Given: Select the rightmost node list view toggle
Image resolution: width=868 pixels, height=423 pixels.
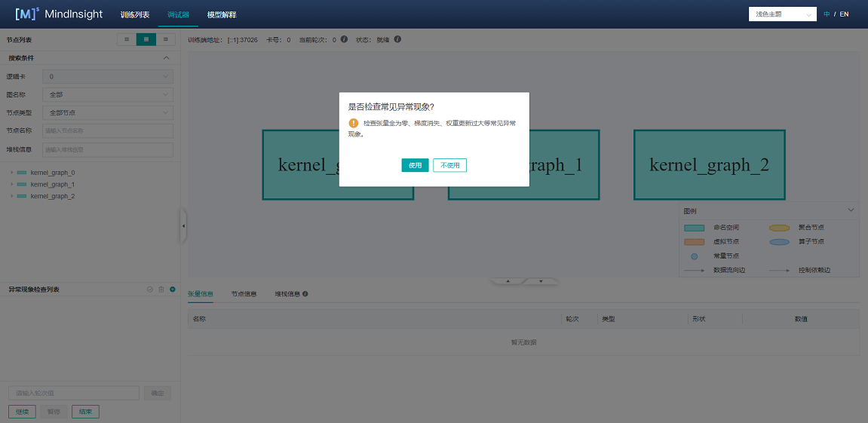Looking at the screenshot, I should (x=165, y=39).
